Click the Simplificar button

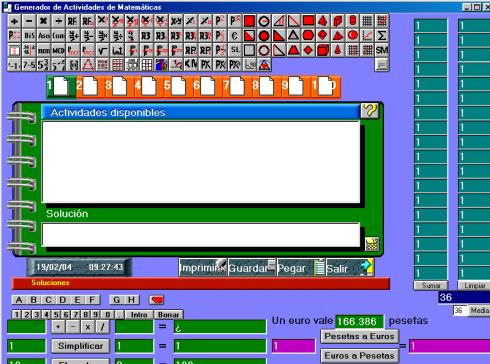click(x=80, y=346)
